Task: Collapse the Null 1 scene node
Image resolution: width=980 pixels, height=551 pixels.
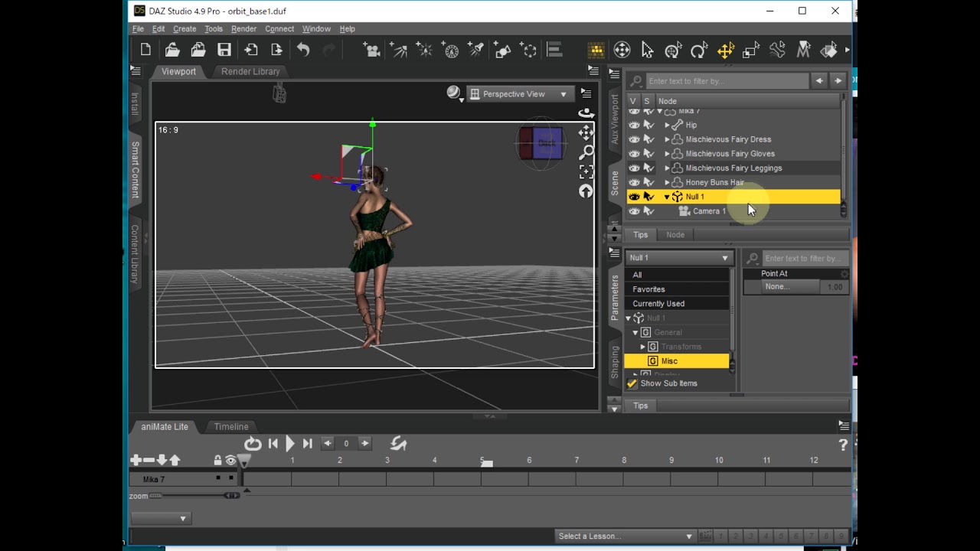Action: (x=667, y=197)
